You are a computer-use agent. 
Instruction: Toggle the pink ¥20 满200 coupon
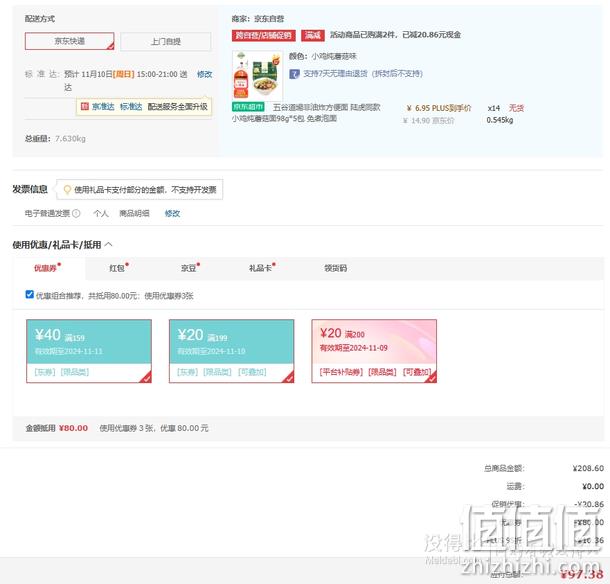(374, 351)
